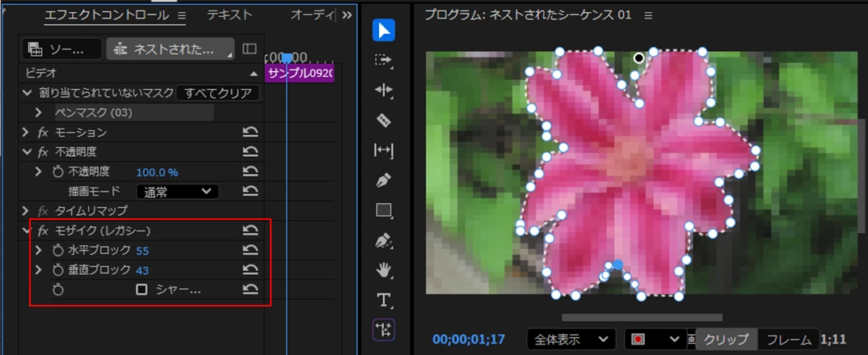Select the Track Select Forward tool
The image size is (868, 355).
384,60
